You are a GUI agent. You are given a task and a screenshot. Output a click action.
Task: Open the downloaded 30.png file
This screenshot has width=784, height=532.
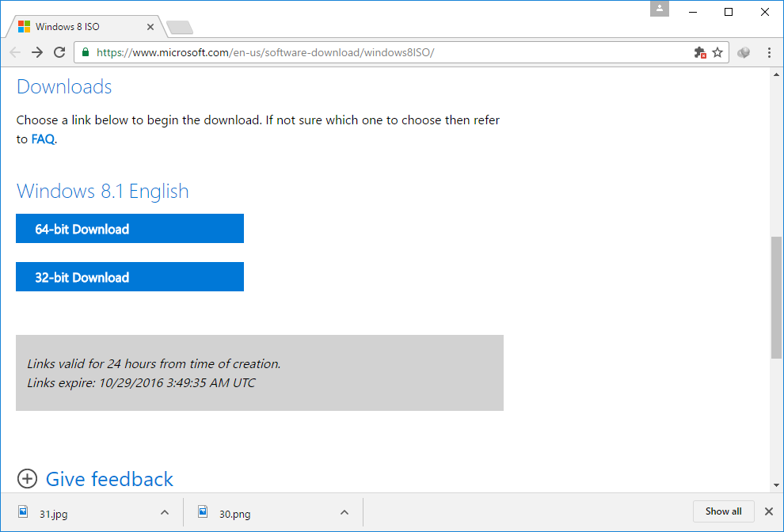234,514
